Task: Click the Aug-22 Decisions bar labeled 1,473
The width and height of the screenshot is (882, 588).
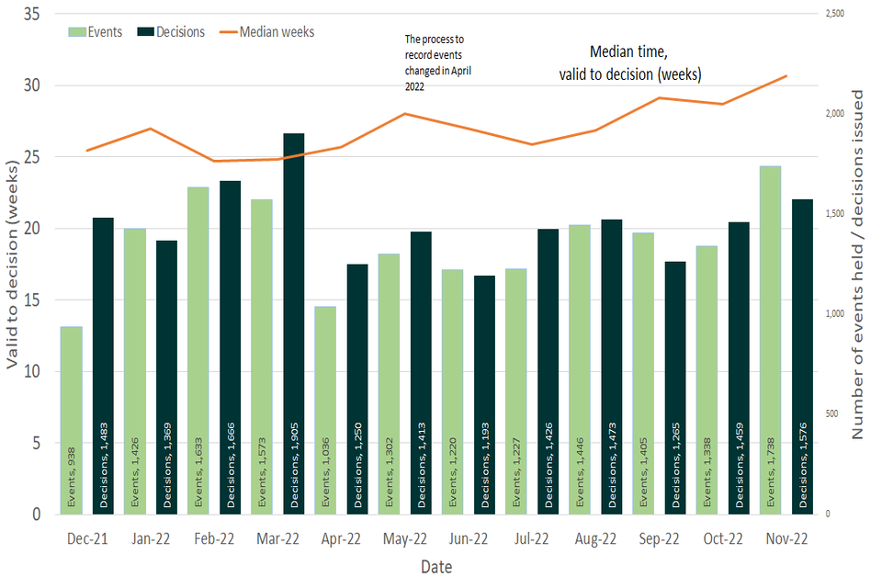Action: [612, 367]
